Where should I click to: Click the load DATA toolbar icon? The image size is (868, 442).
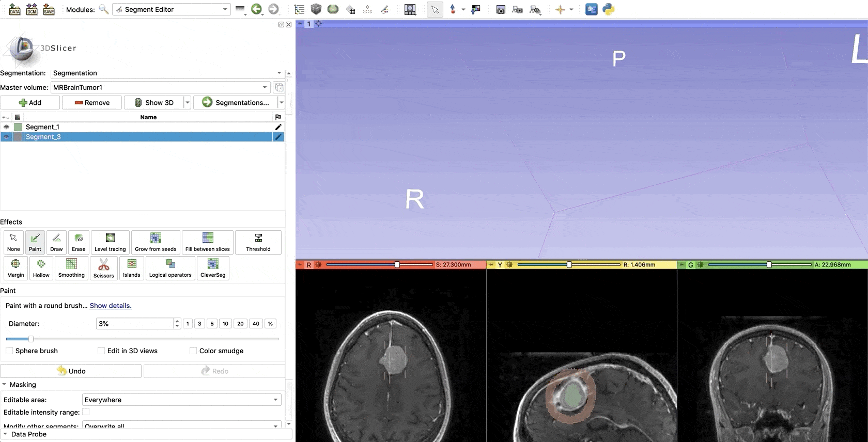click(x=14, y=9)
